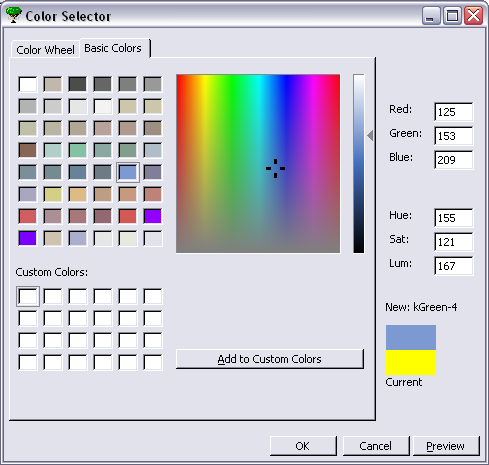This screenshot has width=489, height=465.
Task: Click the luminance slider triangle marker
Action: point(370,136)
